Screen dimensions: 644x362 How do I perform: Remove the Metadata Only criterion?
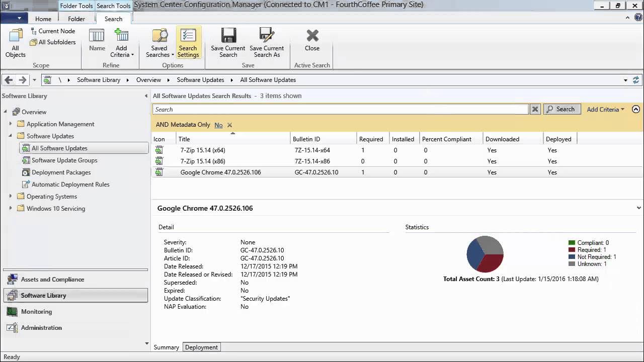pyautogui.click(x=229, y=125)
